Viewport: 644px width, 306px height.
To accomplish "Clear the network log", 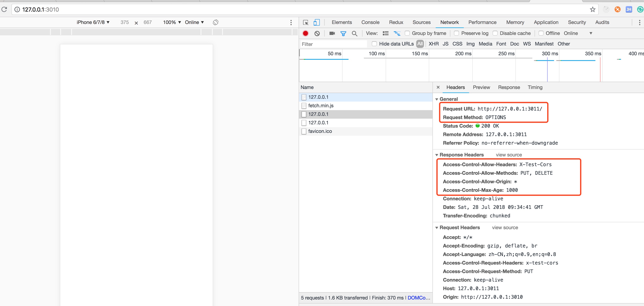I will click(317, 33).
